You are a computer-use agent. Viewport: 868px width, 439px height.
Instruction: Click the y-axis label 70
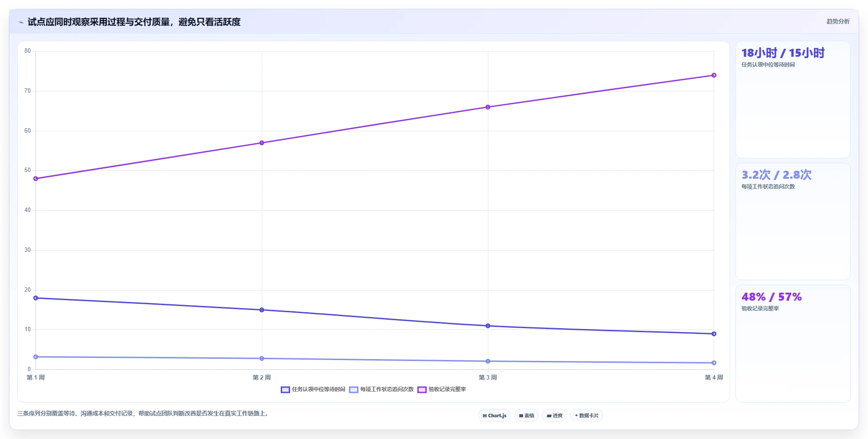point(27,91)
